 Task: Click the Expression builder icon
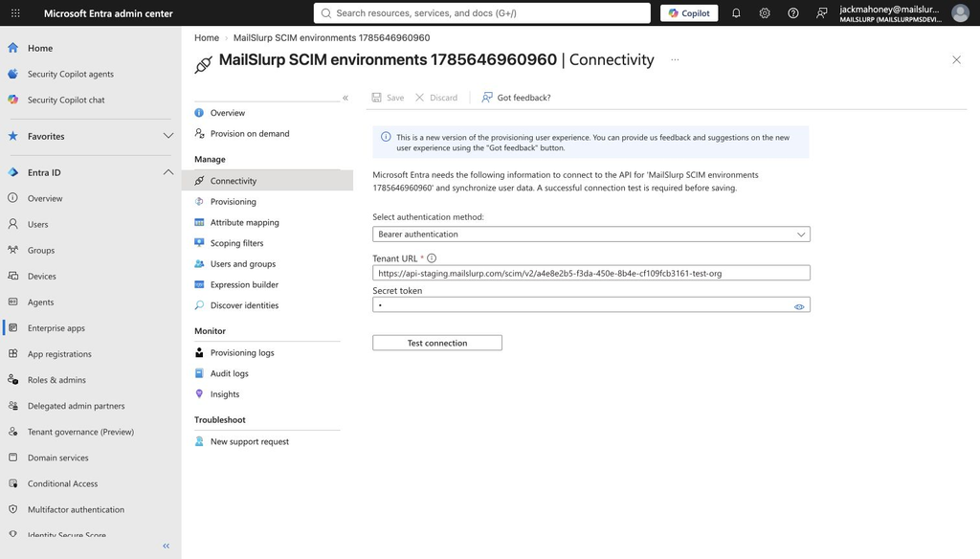(x=199, y=284)
